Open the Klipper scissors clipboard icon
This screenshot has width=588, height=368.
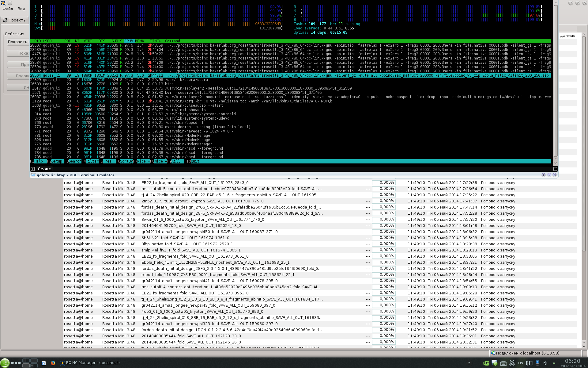tap(512, 363)
